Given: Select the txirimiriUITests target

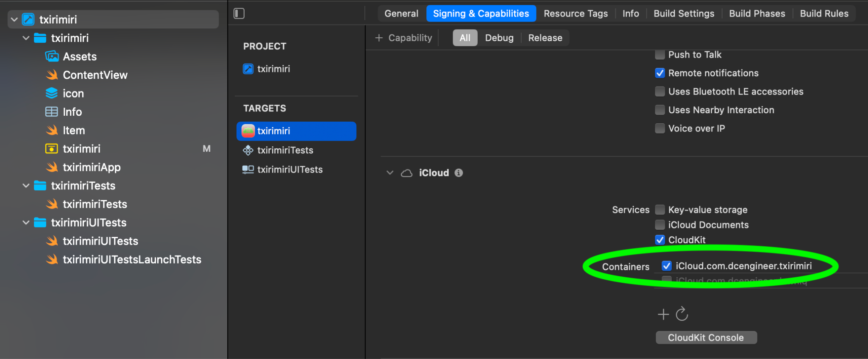Looking at the screenshot, I should (289, 170).
